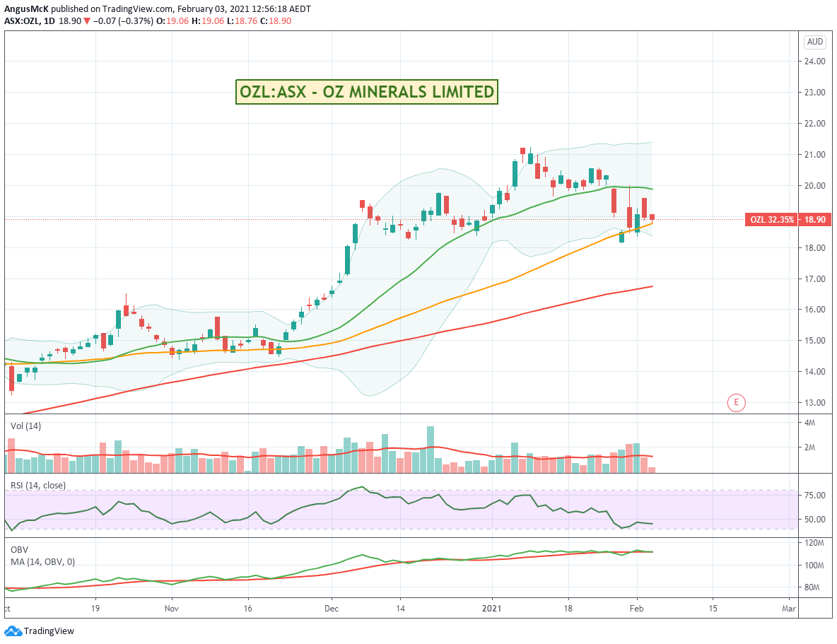The height and width of the screenshot is (644, 837).
Task: Click the TradingView cloud logo icon
Action: tap(13, 631)
